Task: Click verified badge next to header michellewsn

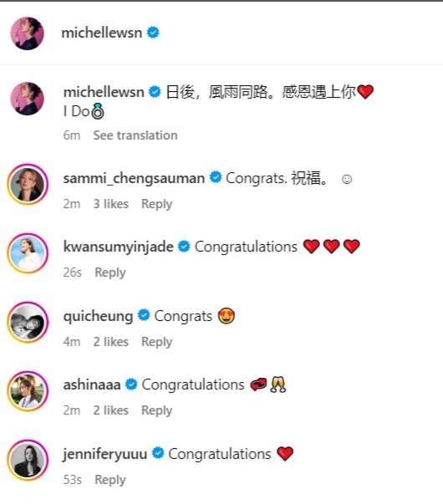Action: (153, 33)
